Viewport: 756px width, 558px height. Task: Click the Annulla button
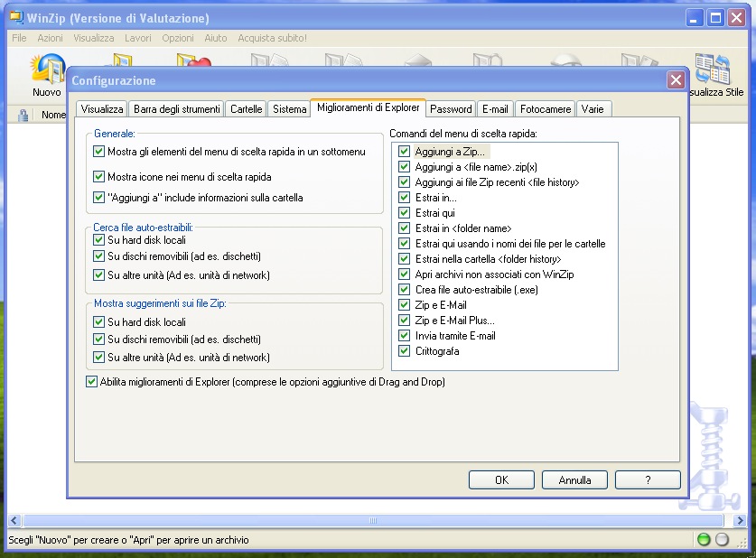click(x=574, y=480)
